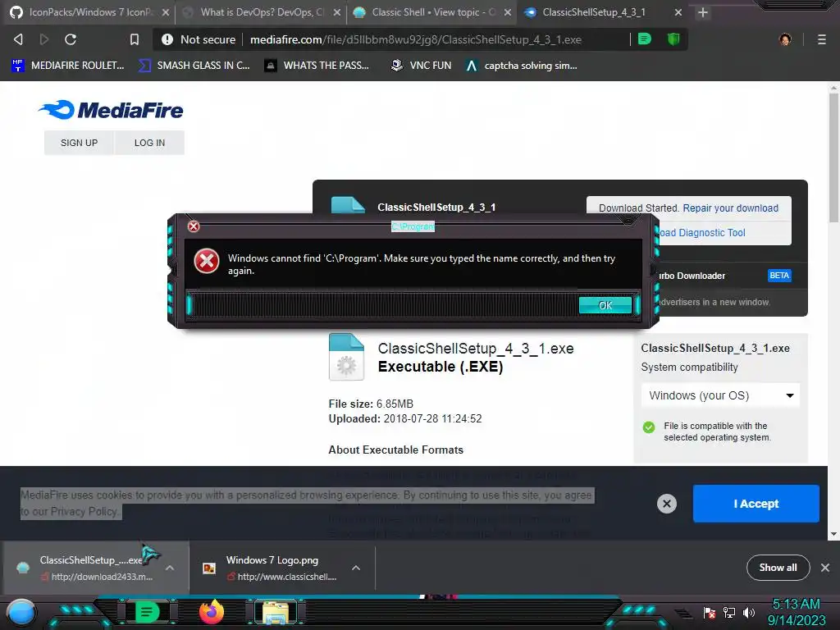The width and height of the screenshot is (840, 630).
Task: Open the green shield extension icon
Action: click(x=673, y=39)
